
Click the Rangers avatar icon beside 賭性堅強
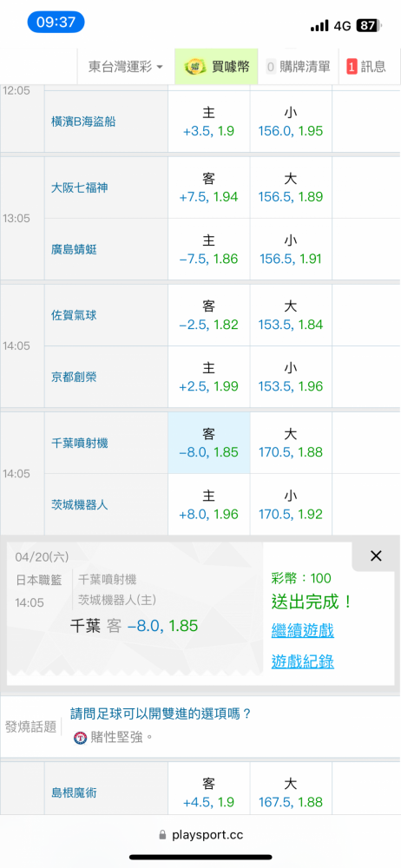tap(81, 737)
